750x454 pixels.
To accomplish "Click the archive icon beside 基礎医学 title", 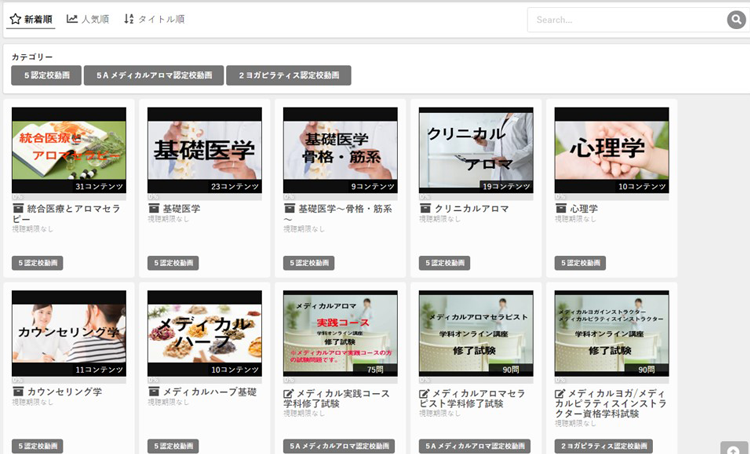I will tap(154, 209).
